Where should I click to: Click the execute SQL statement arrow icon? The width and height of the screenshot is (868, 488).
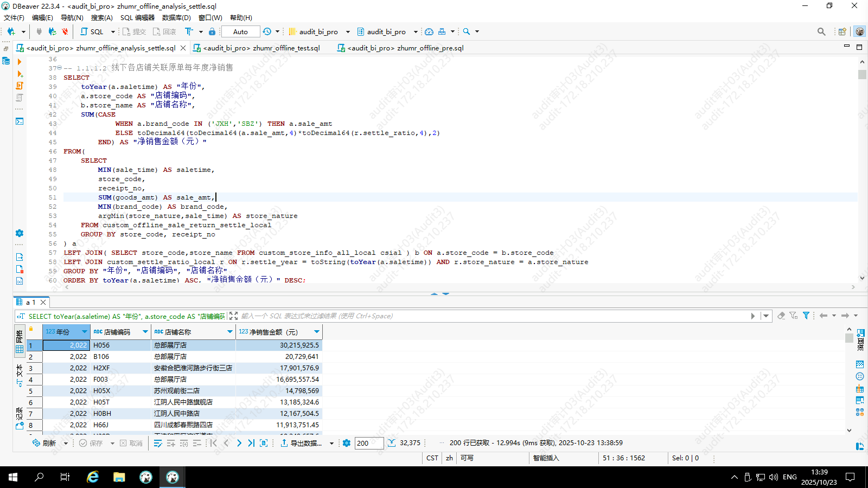pos(20,62)
